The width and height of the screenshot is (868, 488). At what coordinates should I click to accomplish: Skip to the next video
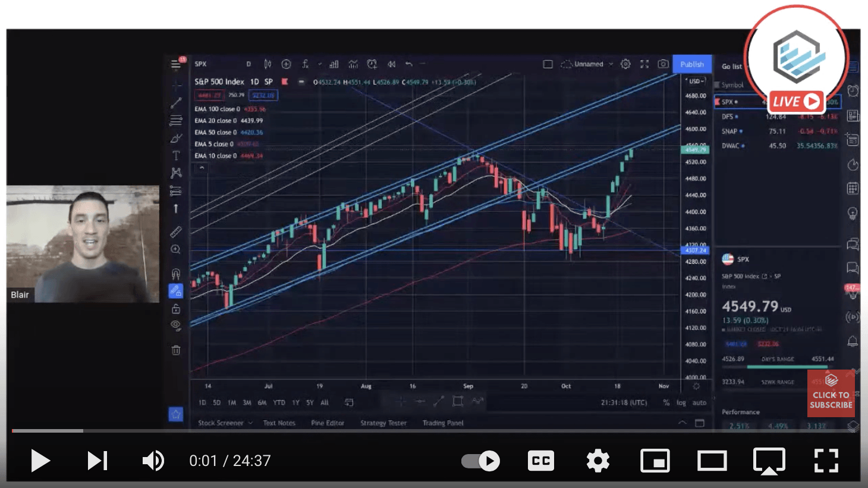point(97,461)
